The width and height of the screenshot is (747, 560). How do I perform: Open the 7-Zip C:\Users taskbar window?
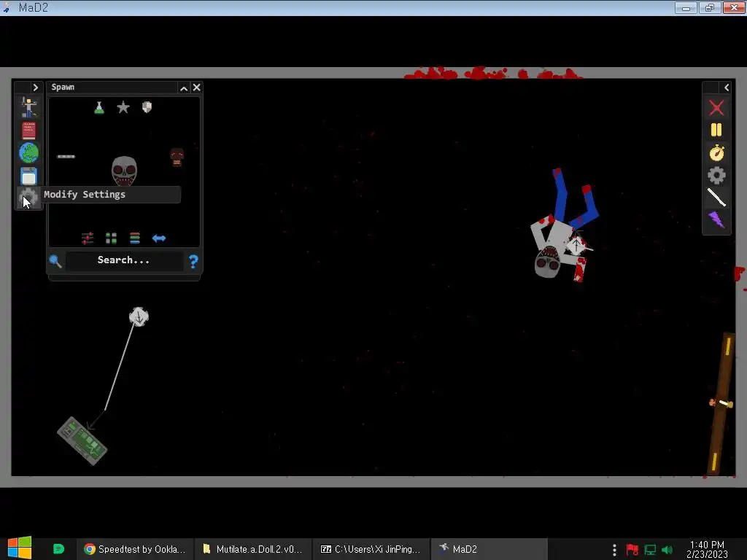pos(371,549)
